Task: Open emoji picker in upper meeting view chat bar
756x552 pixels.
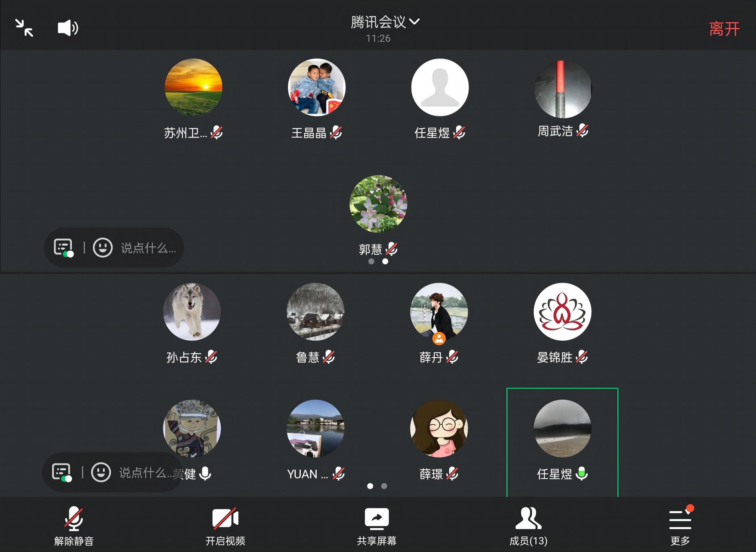Action: (x=103, y=248)
